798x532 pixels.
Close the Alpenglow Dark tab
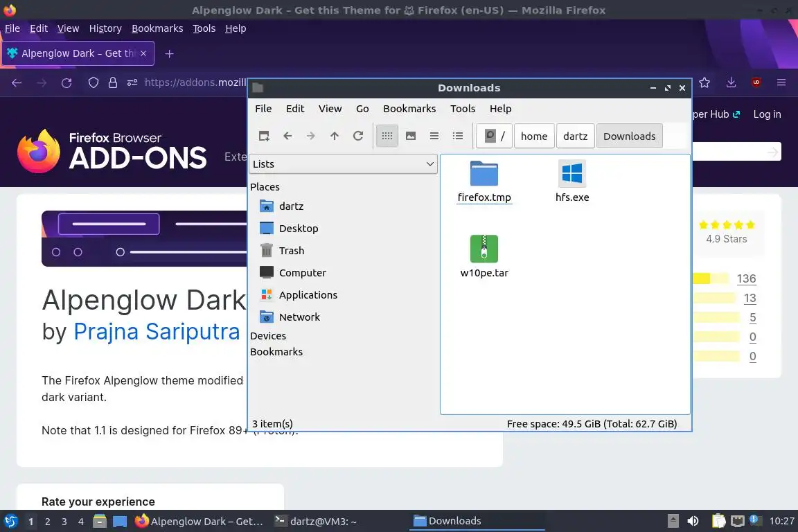click(143, 53)
